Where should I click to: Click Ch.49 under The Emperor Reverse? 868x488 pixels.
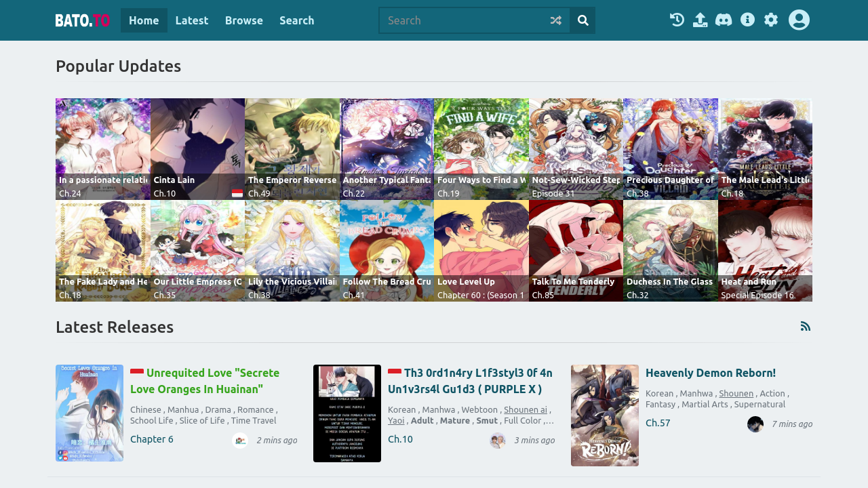coord(259,193)
